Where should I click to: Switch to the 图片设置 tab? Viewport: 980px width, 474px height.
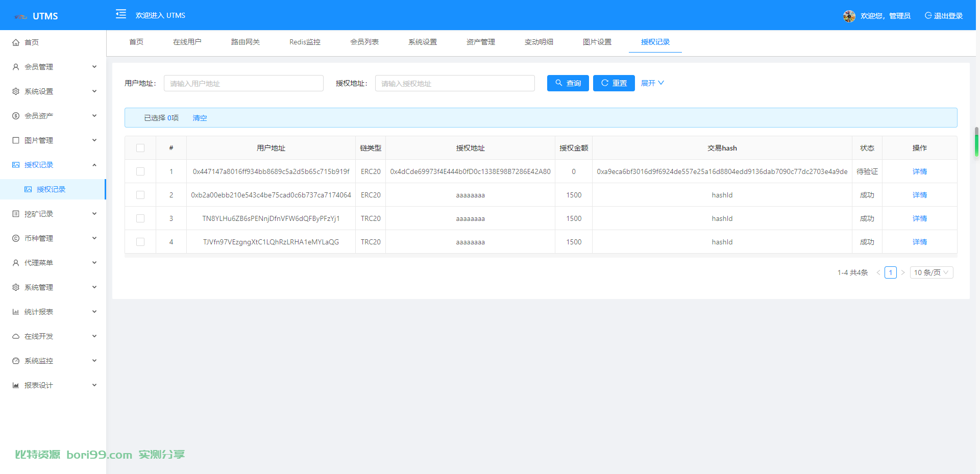597,42
